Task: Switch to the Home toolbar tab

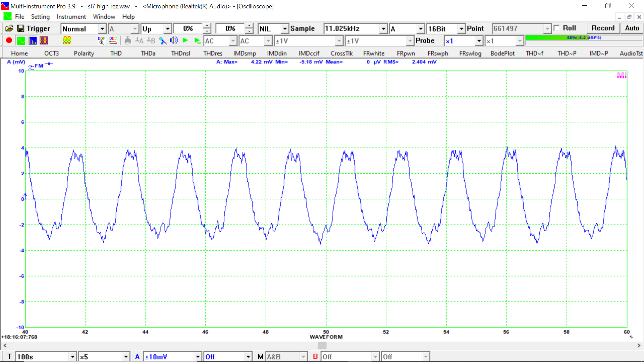Action: point(19,53)
